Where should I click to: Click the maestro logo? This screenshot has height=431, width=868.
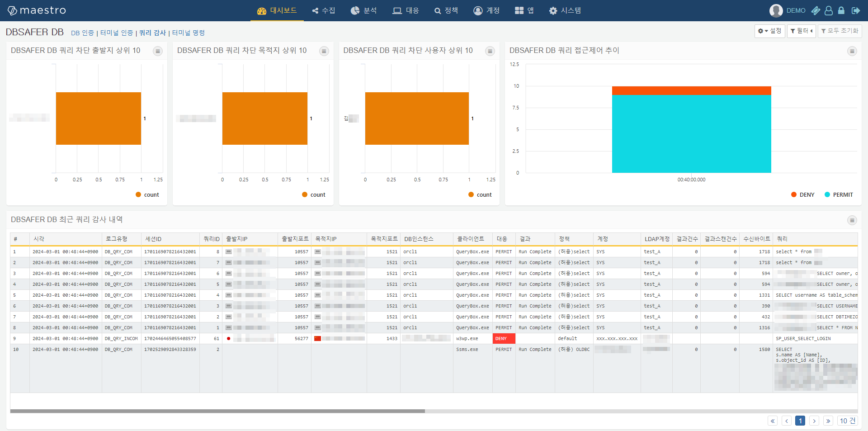37,10
